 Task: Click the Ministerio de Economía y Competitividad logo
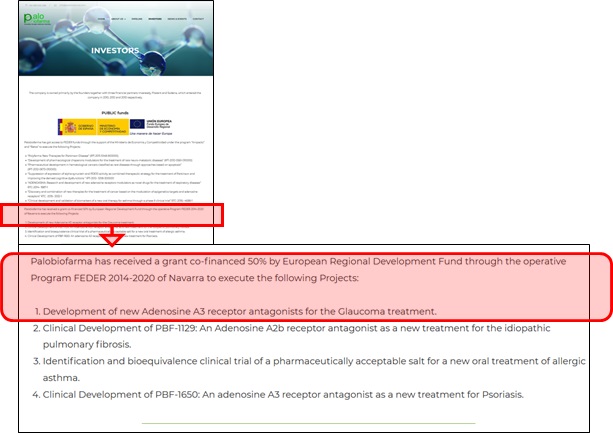(113, 127)
